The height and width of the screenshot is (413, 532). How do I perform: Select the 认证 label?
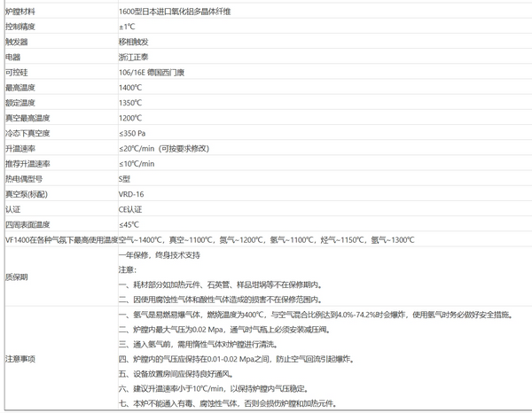click(x=12, y=209)
